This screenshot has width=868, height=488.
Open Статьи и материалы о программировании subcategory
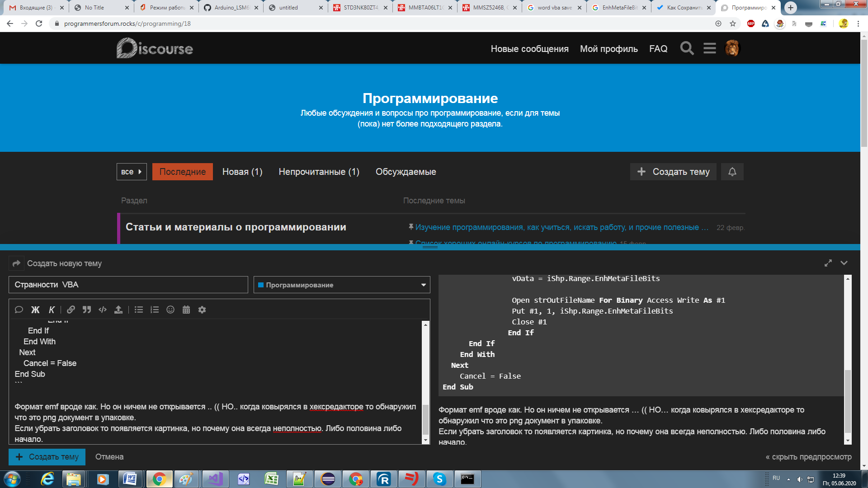tap(236, 227)
